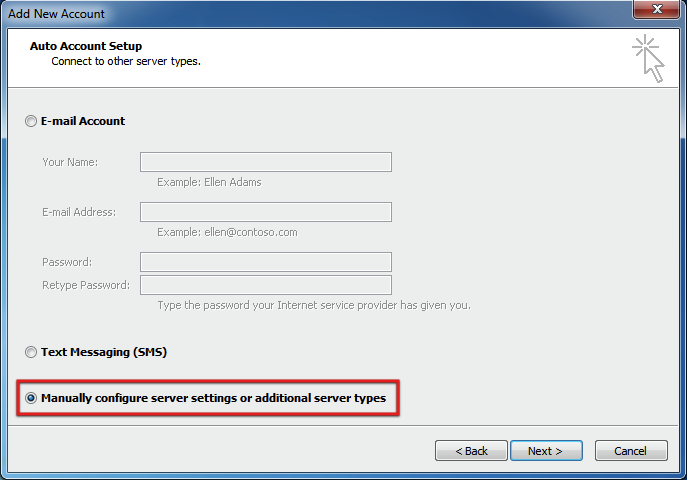Focus the E-mail Address input box

click(266, 212)
